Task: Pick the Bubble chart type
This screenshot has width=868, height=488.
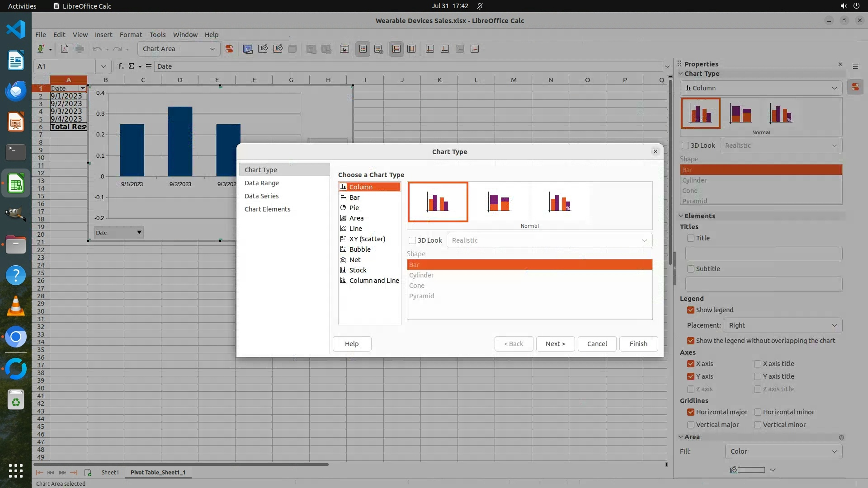Action: click(x=359, y=249)
